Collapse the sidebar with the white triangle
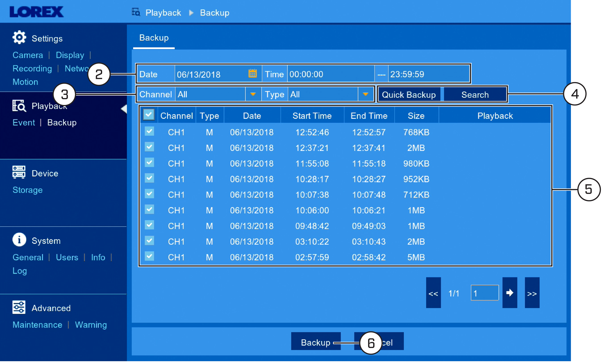605x364 pixels. pos(124,109)
